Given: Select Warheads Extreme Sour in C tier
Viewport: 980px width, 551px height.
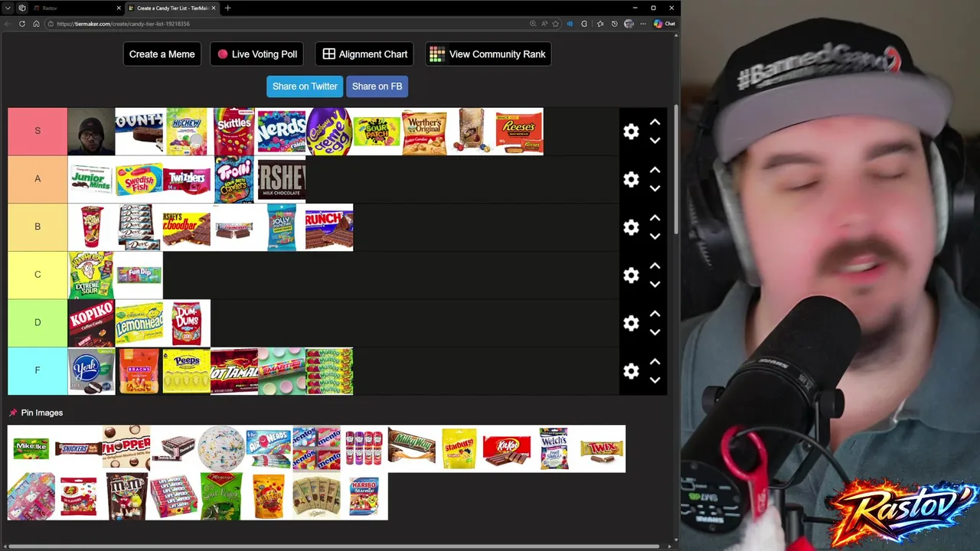Looking at the screenshot, I should tap(91, 275).
